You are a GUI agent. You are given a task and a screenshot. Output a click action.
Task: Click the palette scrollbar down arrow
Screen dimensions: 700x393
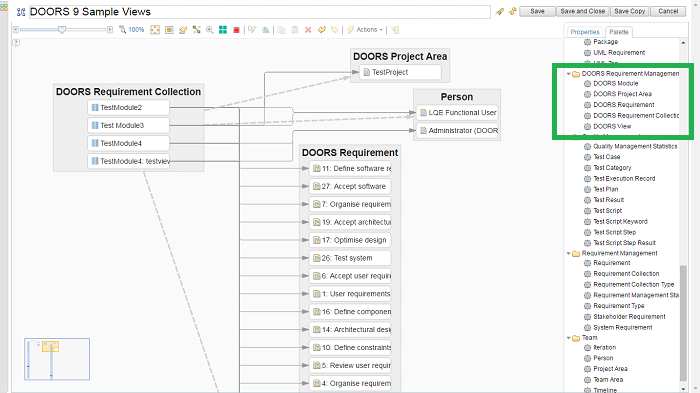(x=683, y=389)
